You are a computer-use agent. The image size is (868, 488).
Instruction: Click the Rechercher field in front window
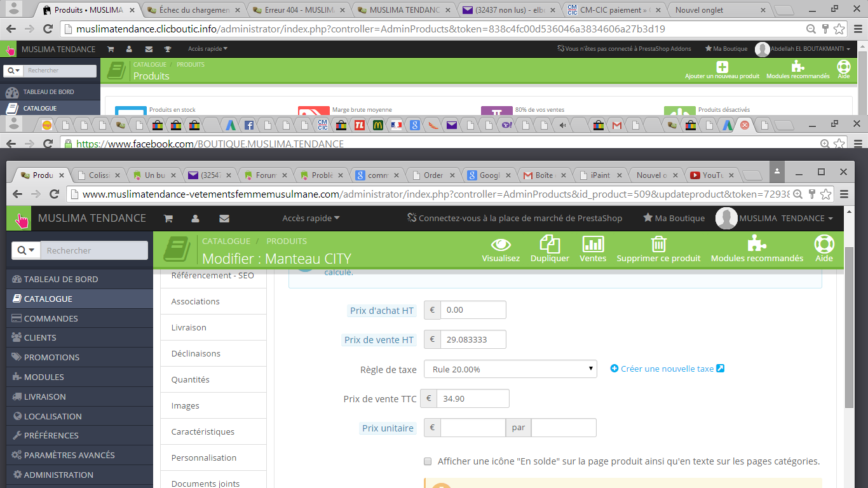(95, 250)
